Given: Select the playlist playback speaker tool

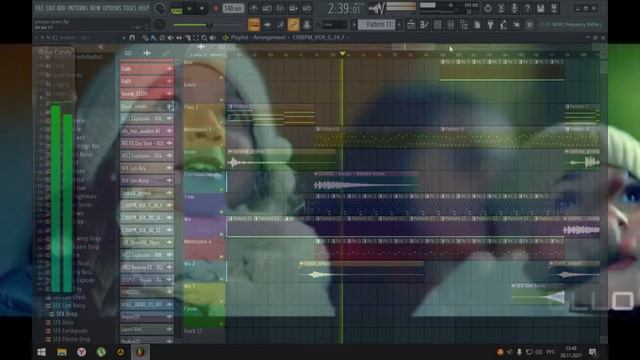Looking at the screenshot, I should pyautogui.click(x=213, y=38).
